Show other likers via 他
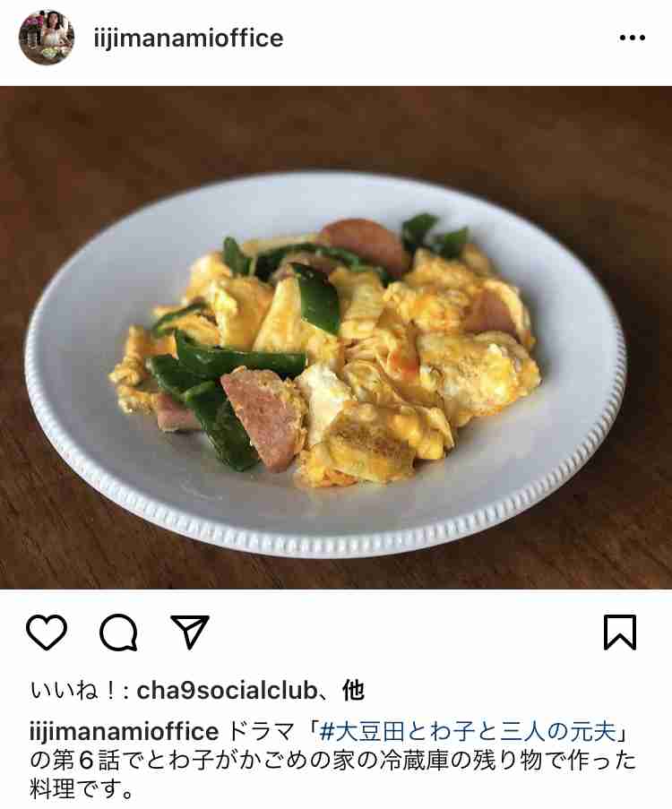Image resolution: width=672 pixels, height=809 pixels. tap(354, 691)
